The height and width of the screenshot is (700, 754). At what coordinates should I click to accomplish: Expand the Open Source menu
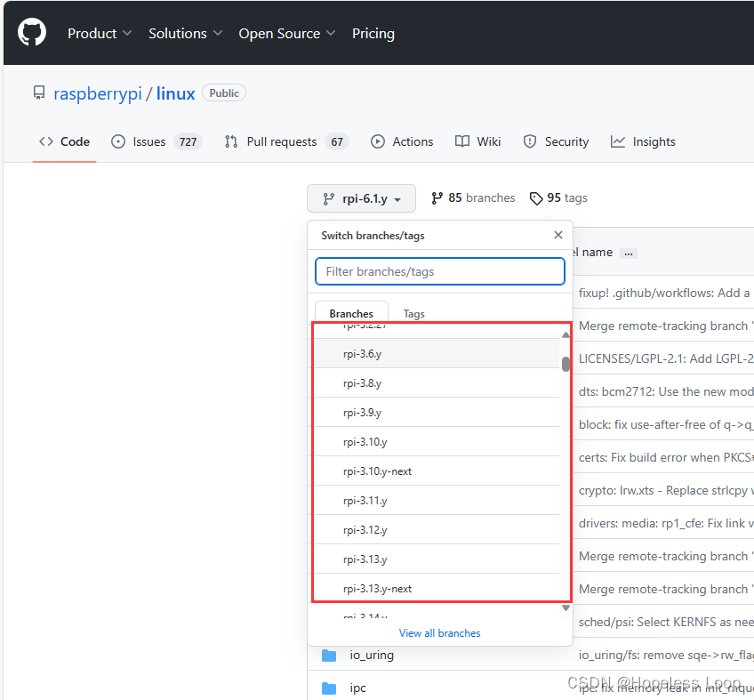pos(286,33)
